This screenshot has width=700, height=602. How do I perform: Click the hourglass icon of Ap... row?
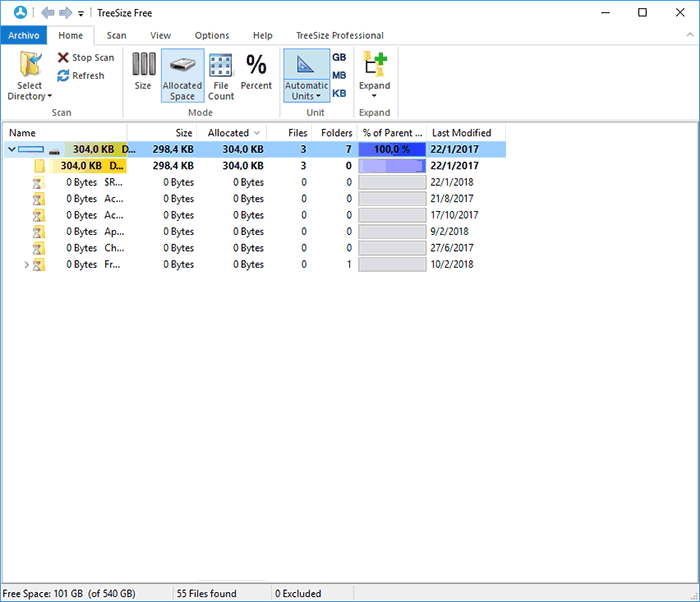point(39,231)
